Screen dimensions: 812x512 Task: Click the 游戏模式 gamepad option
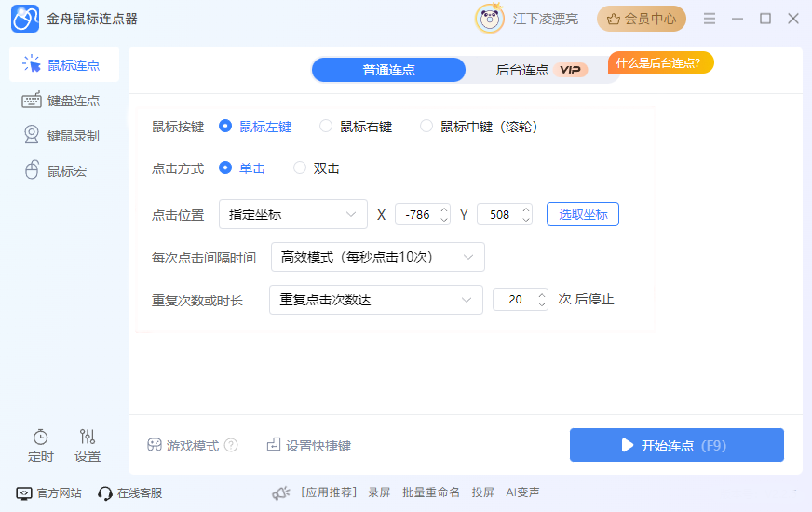tap(183, 445)
